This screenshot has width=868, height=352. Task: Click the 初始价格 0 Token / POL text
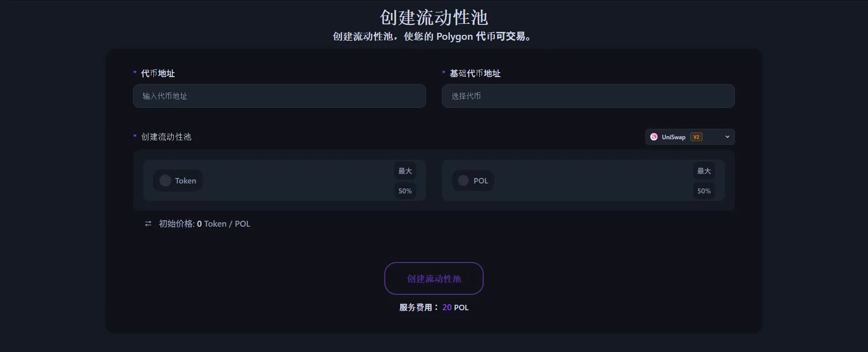click(205, 224)
